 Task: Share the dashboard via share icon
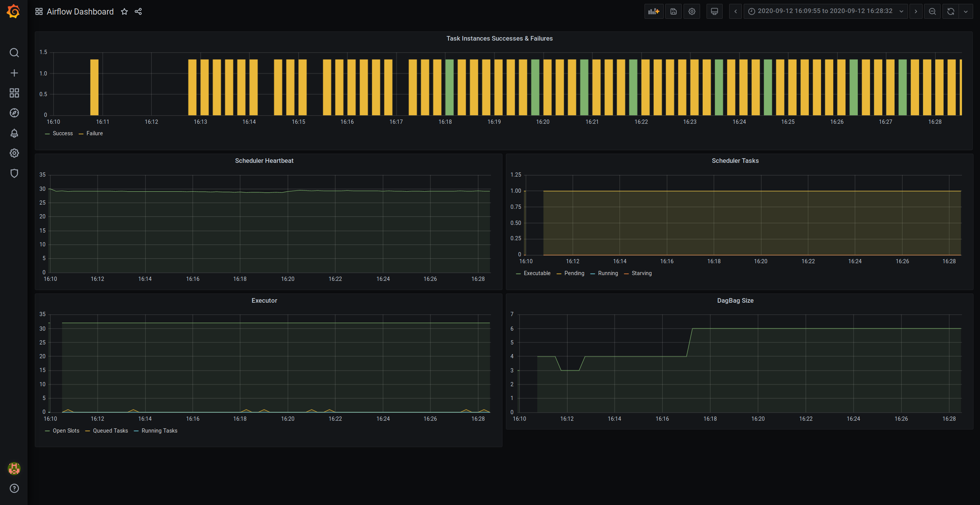(x=138, y=11)
